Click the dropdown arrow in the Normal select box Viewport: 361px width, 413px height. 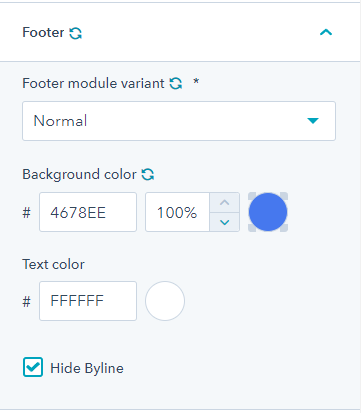tap(313, 121)
